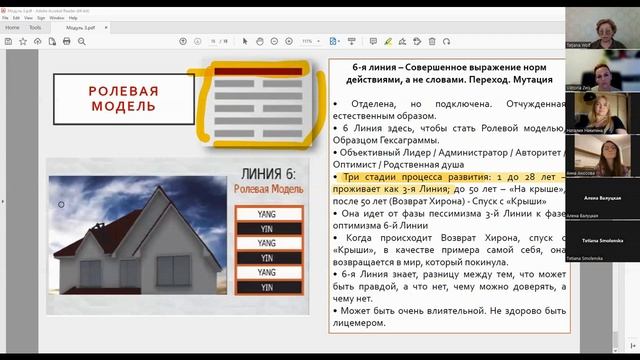Open the Help menu
The height and width of the screenshot is (360, 640).
pyautogui.click(x=73, y=18)
